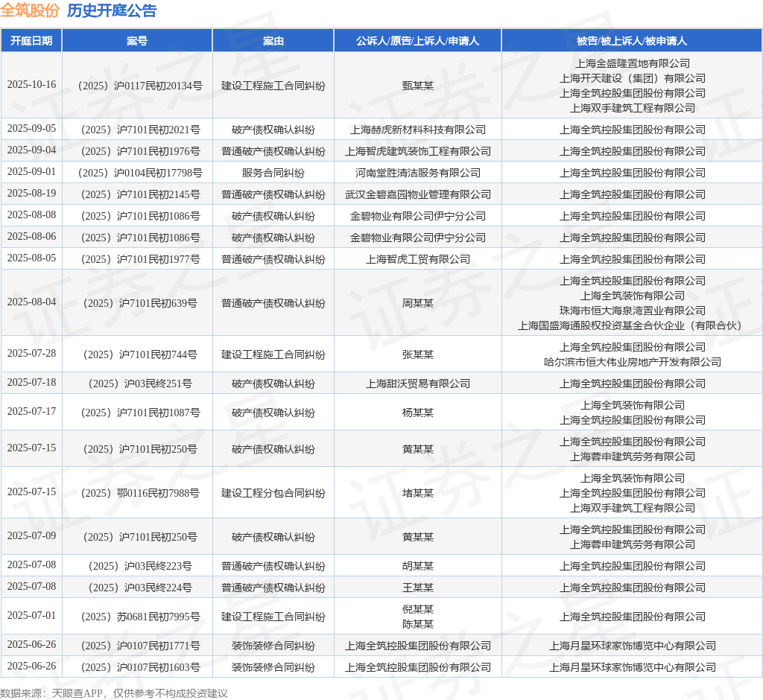
Task: Click plaintiff 胡某某
Action: [x=417, y=566]
